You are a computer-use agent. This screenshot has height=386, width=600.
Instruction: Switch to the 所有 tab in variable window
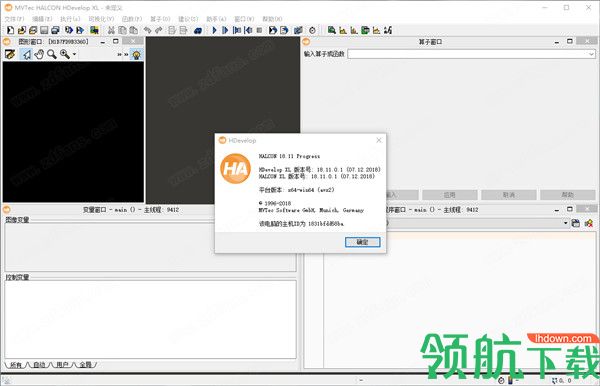pos(16,365)
